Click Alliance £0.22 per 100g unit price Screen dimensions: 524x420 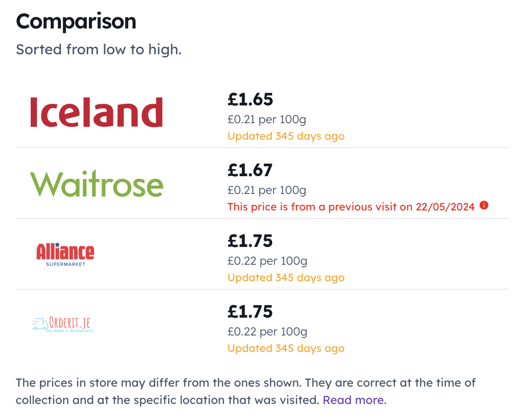click(267, 261)
